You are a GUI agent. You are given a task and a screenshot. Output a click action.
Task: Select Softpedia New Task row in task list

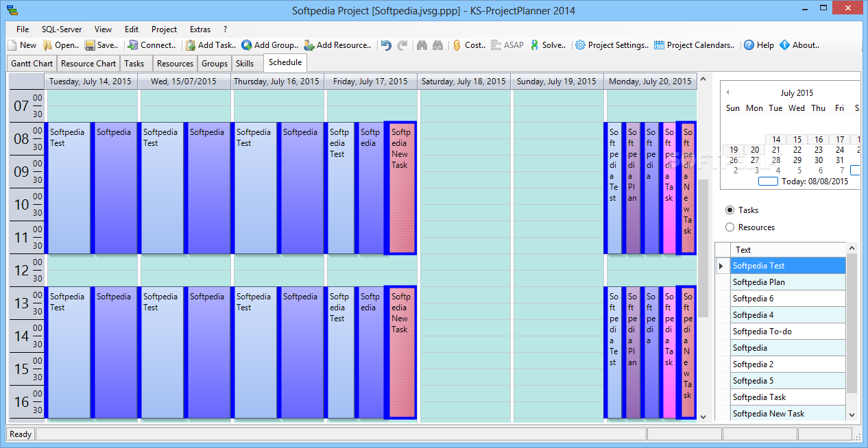click(x=788, y=413)
